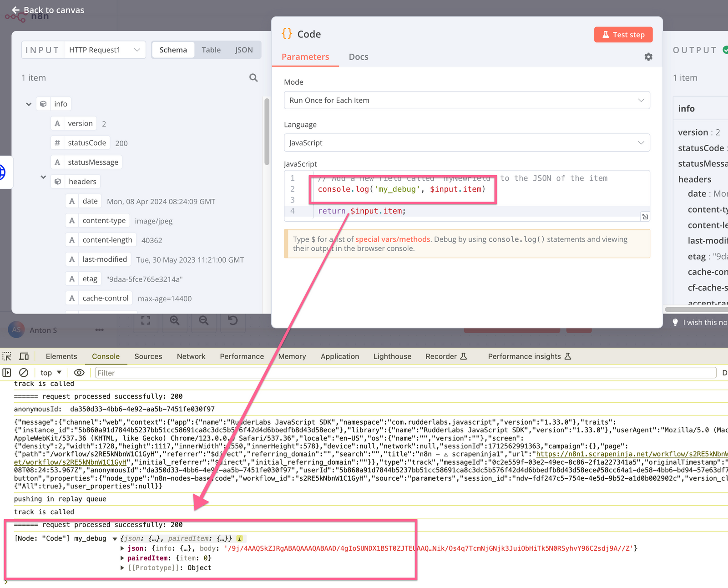Viewport: 728px width, 588px height.
Task: Expand the json object in the console log
Action: (x=122, y=548)
